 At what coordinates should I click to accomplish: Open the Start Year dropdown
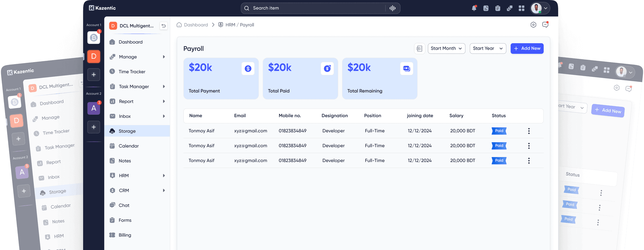[488, 48]
